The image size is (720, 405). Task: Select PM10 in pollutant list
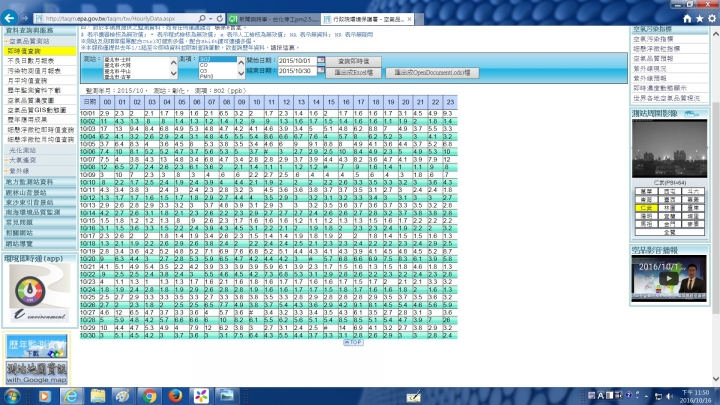217,76
